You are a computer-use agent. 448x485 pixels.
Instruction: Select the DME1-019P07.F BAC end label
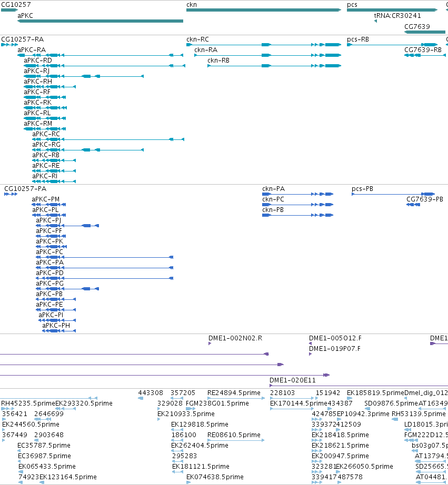(x=335, y=349)
